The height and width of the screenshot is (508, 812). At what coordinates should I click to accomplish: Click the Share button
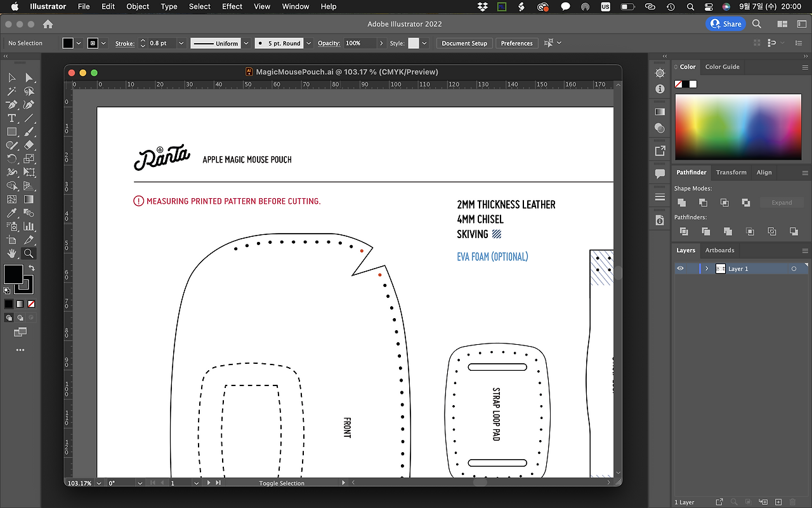(x=726, y=24)
